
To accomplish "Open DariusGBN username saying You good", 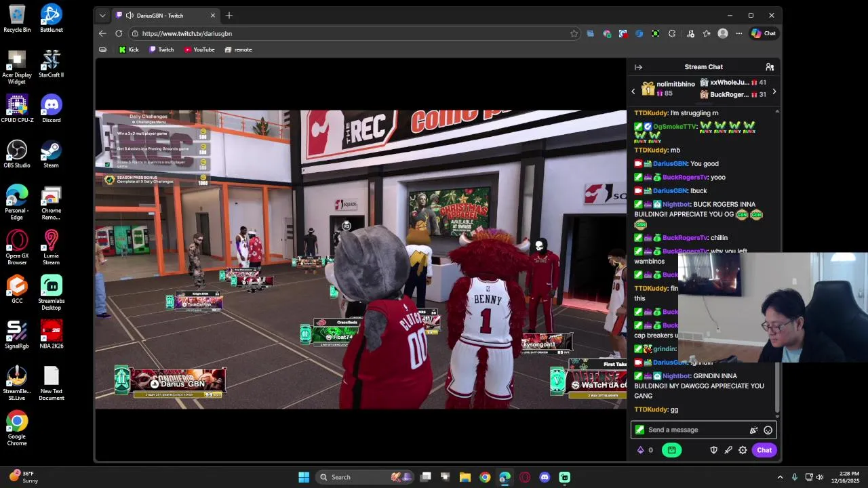I will tap(670, 163).
